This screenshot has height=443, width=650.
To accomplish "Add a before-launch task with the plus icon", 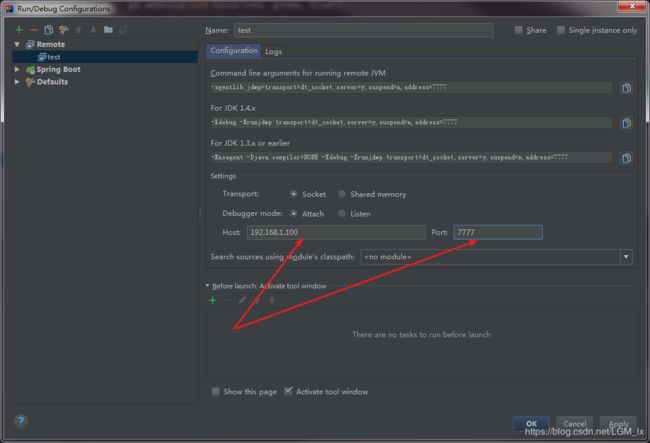I will [213, 300].
